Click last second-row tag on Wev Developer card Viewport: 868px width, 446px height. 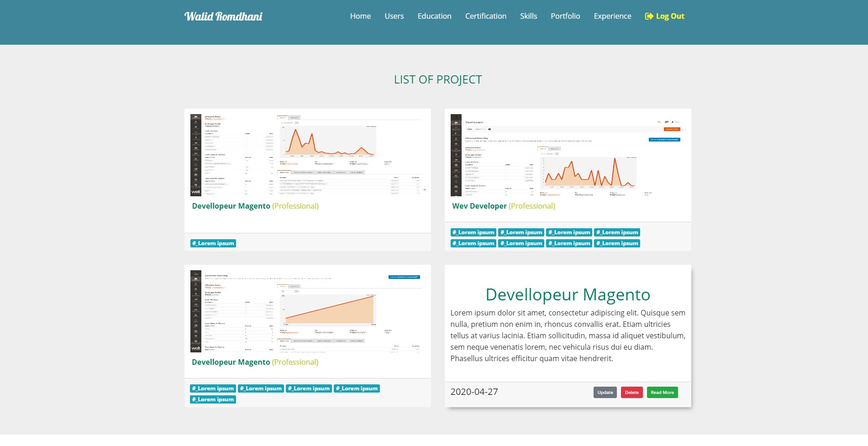pos(617,243)
